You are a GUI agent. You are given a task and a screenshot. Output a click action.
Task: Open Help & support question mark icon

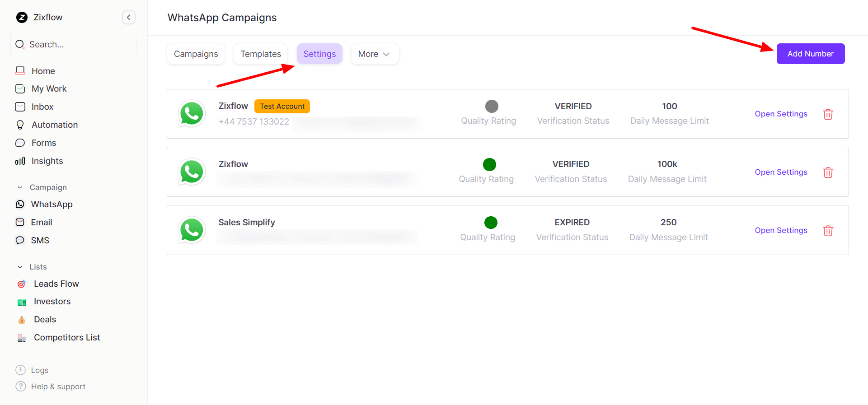[20, 386]
